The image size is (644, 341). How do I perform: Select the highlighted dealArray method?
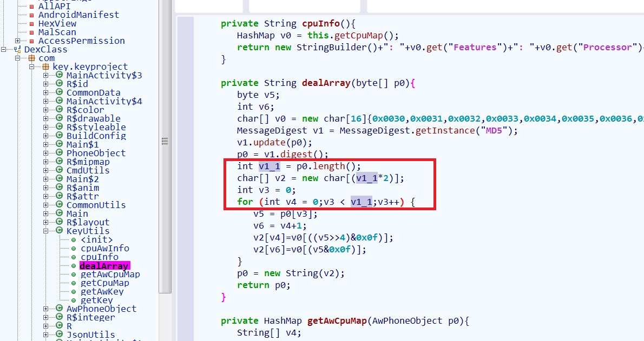(x=104, y=265)
